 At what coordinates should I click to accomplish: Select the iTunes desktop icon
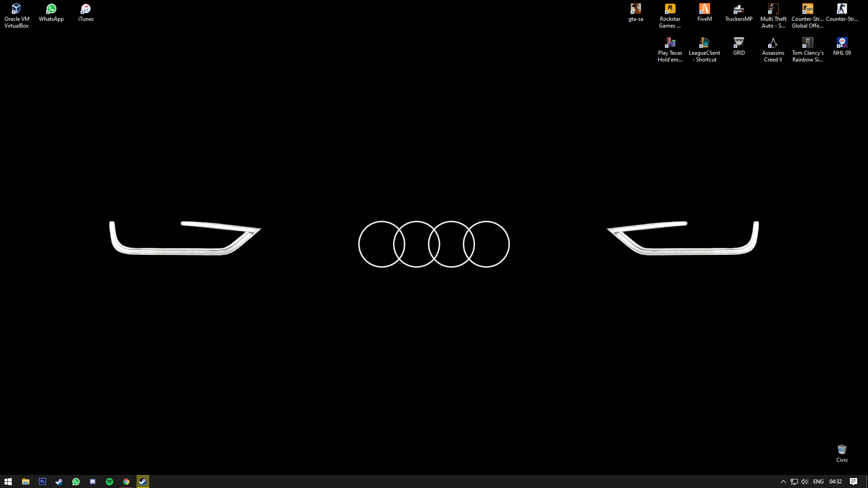pyautogui.click(x=85, y=13)
